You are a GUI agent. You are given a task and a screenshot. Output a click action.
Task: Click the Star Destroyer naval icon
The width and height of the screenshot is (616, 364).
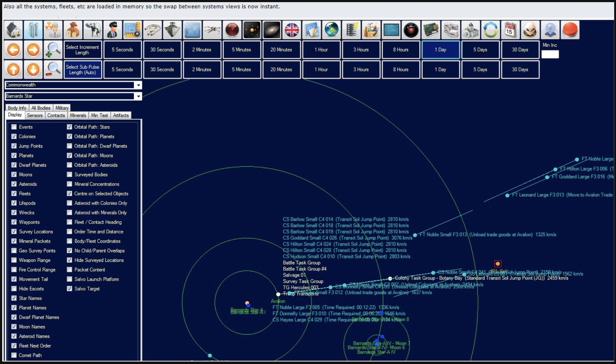point(172,30)
